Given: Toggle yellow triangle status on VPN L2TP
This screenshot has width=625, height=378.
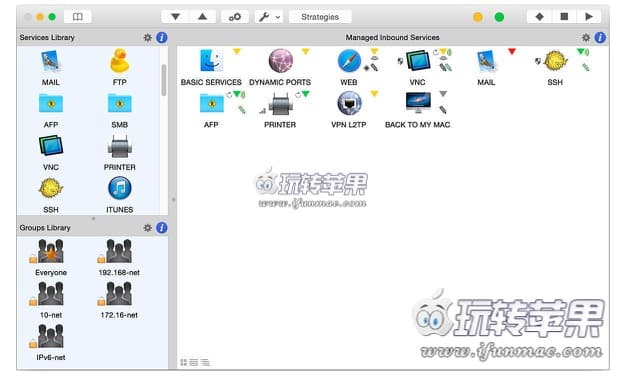Looking at the screenshot, I should pos(374,94).
